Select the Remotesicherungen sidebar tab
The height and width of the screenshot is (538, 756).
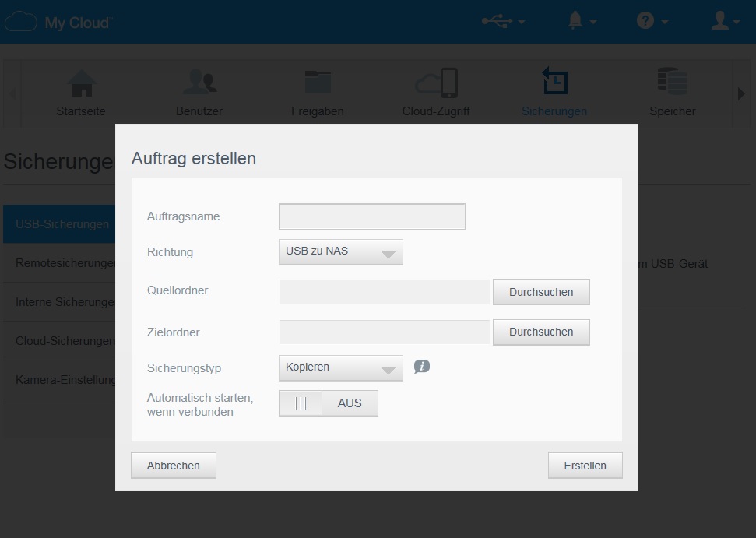(59, 263)
